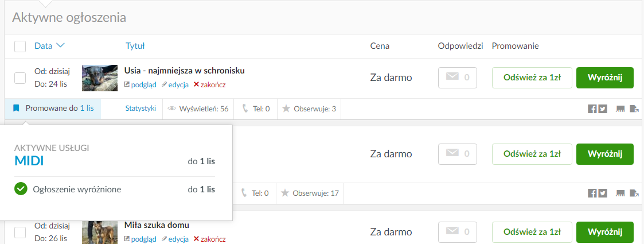Click Wyróżnij for the Usia listing
The height and width of the screenshot is (244, 644).
(604, 78)
